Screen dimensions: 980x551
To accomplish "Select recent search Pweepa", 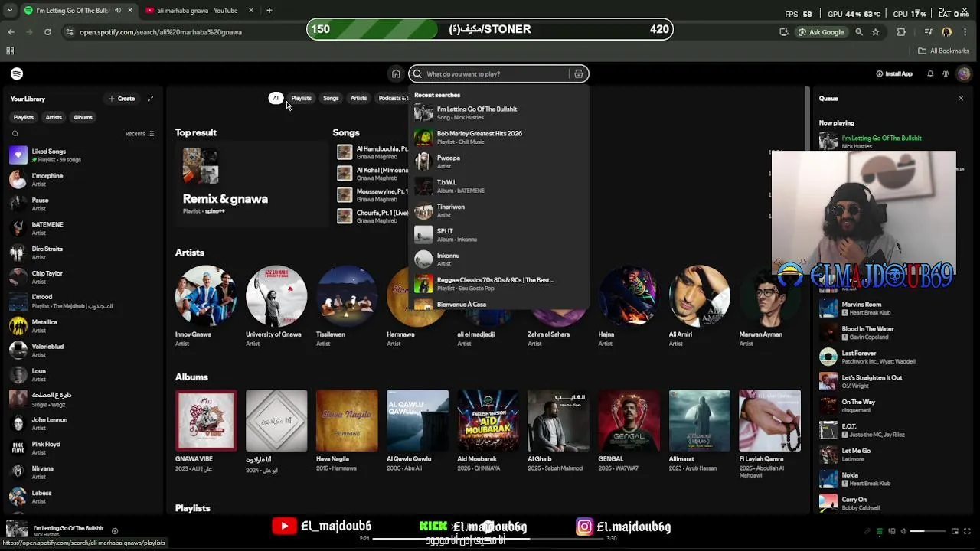I will (498, 161).
